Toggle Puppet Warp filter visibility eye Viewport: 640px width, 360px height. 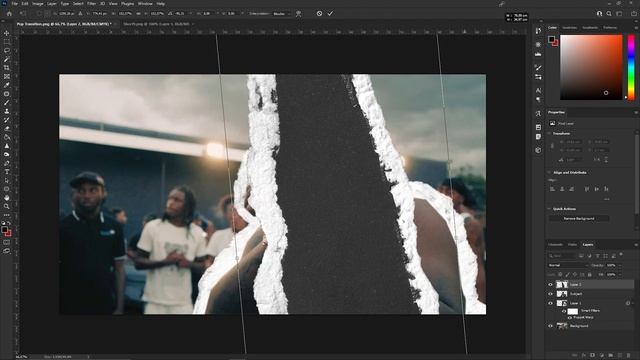(x=569, y=318)
